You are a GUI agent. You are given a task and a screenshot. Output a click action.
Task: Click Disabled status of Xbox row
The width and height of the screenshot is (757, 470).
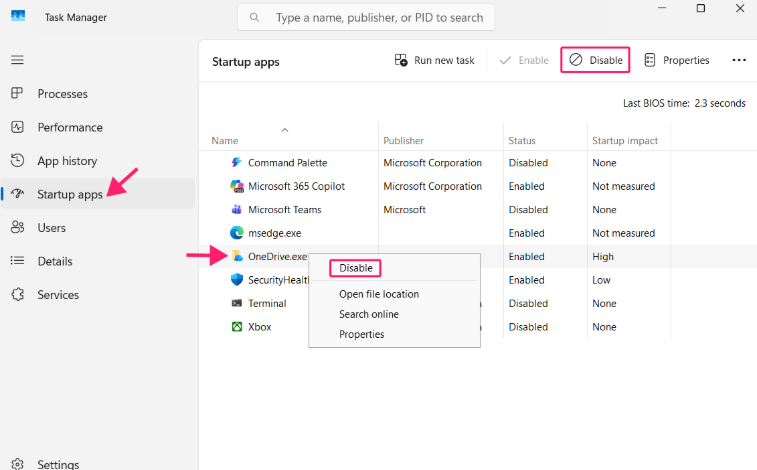coord(528,327)
